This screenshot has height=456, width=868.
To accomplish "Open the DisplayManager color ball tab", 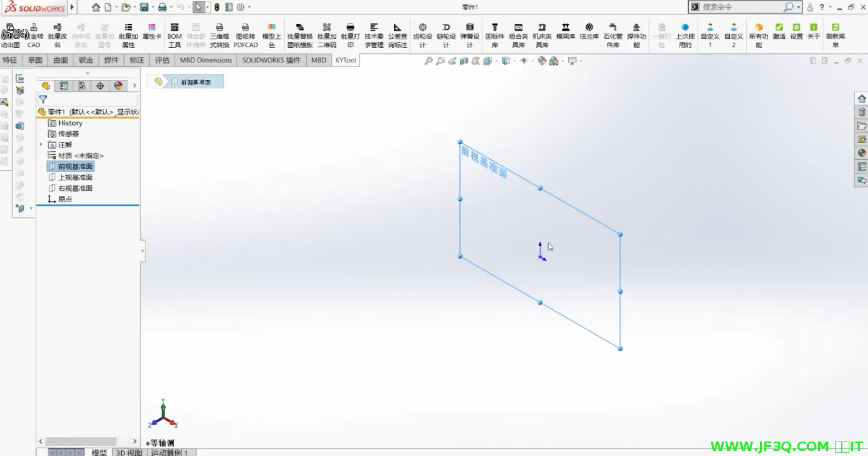I will (x=118, y=86).
